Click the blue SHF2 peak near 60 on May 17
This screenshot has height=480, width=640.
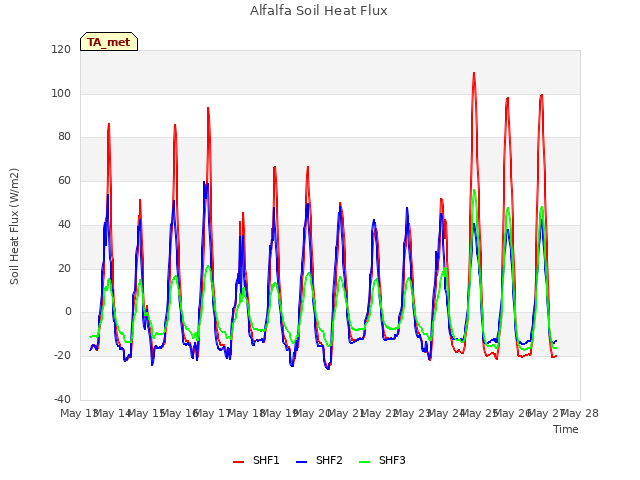204,182
